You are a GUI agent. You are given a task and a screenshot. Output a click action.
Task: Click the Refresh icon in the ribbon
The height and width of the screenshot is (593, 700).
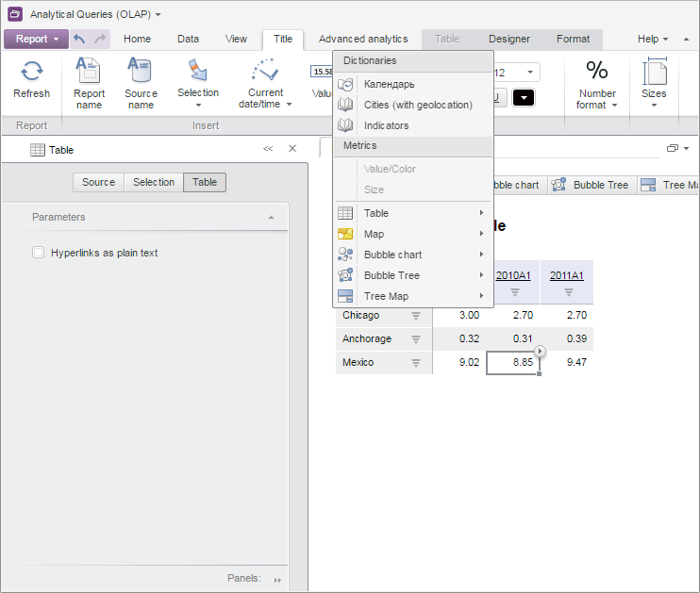pyautogui.click(x=31, y=73)
